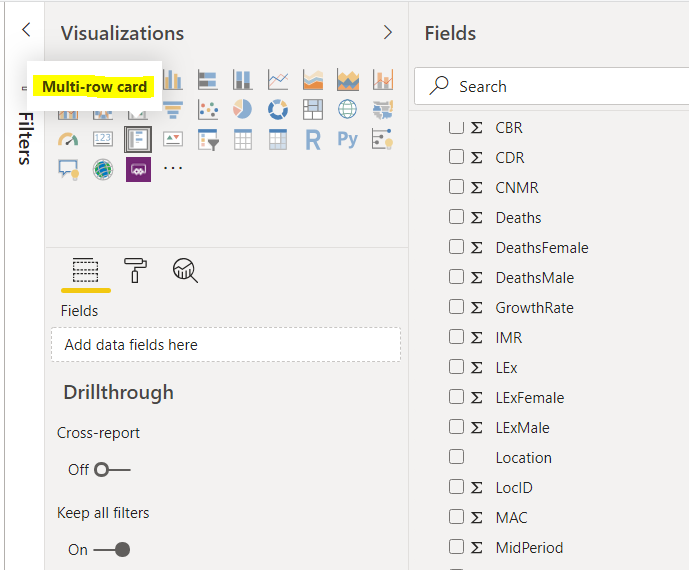Expand the Filters pane chevron

tap(26, 31)
